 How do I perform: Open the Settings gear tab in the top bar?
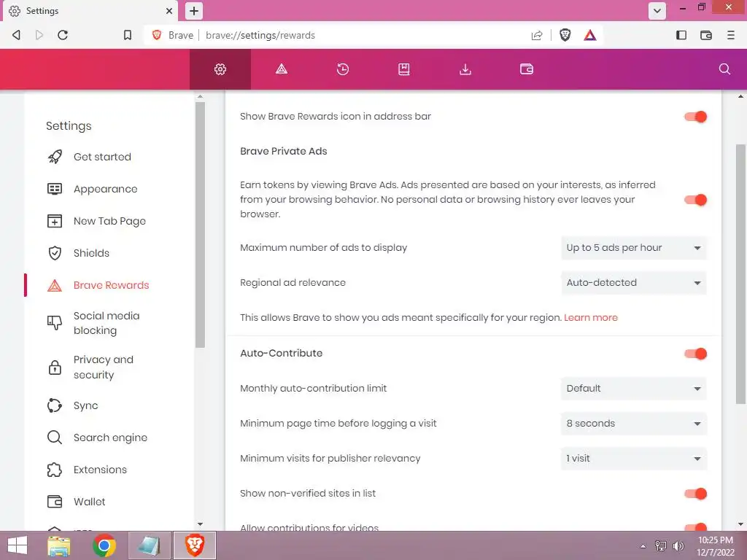pos(220,69)
